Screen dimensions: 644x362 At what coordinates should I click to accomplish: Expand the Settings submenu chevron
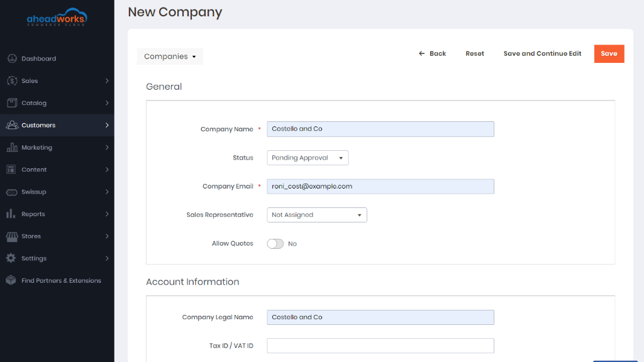click(107, 258)
